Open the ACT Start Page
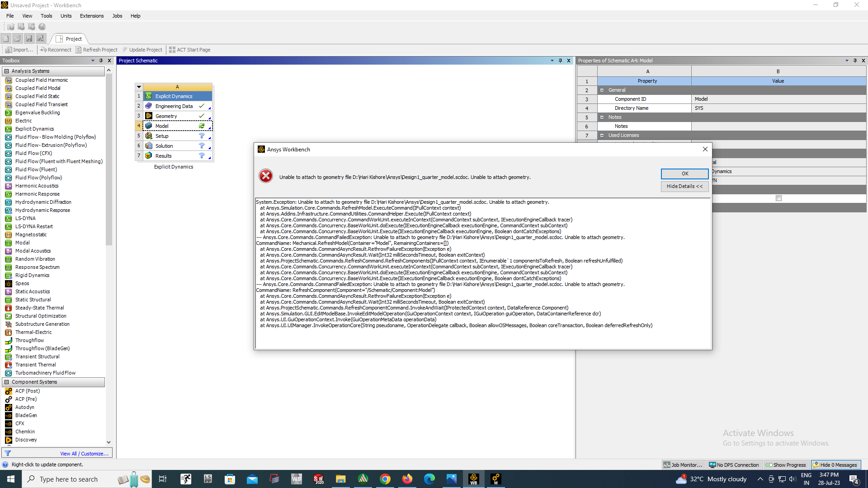Screen dimensions: 868x488 [x=189, y=50]
